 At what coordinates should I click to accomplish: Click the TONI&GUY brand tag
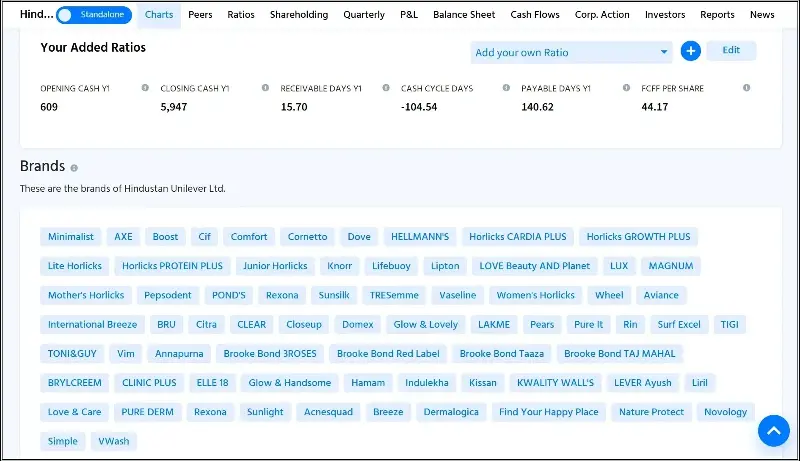(72, 353)
